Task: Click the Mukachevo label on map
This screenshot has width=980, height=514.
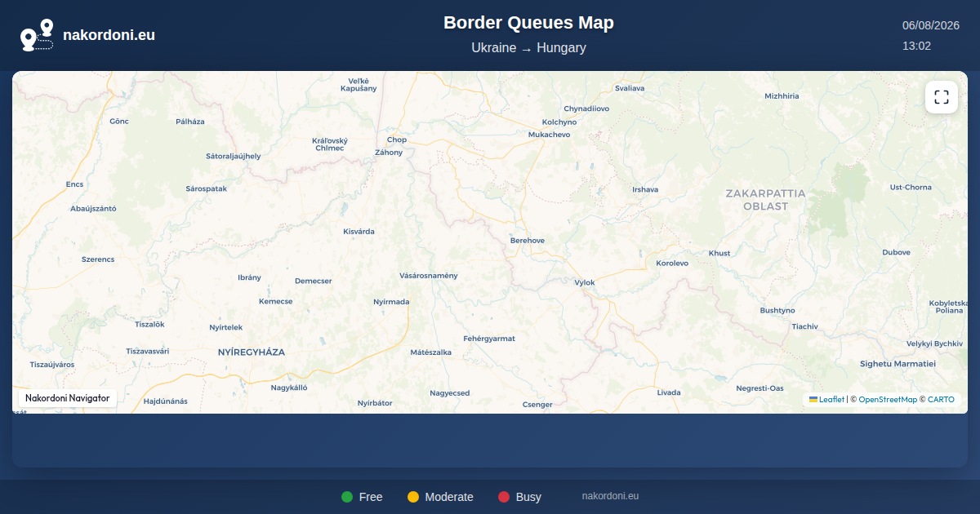Action: coord(549,134)
